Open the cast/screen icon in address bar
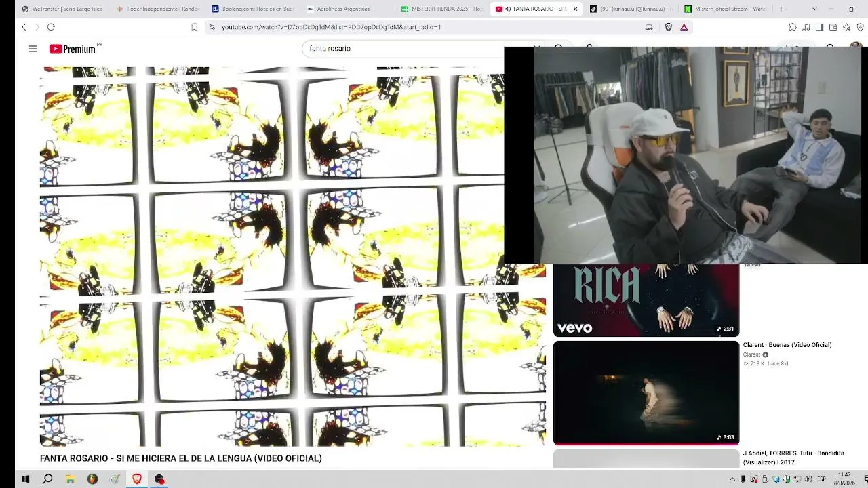 click(x=649, y=27)
